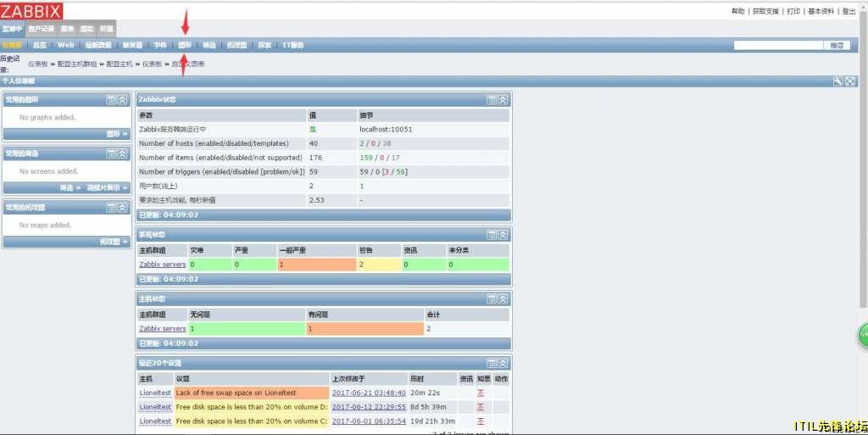The width and height of the screenshot is (868, 435).
Task: Click 配置主机 in history breadcrumb
Action: (x=120, y=64)
